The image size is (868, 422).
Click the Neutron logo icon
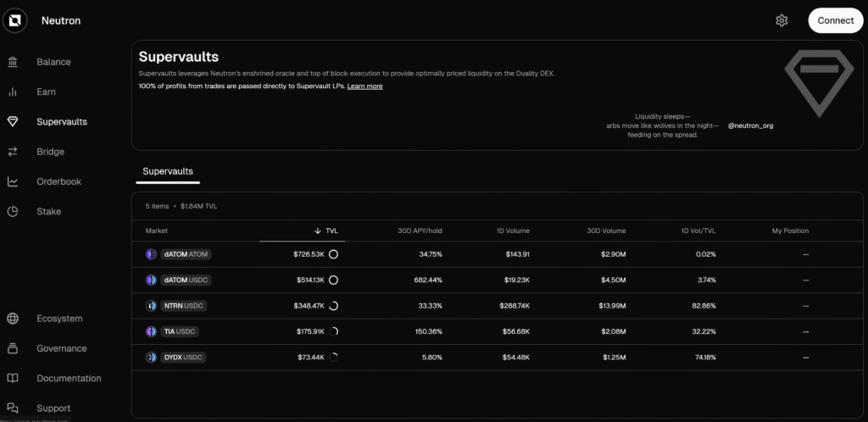click(15, 20)
